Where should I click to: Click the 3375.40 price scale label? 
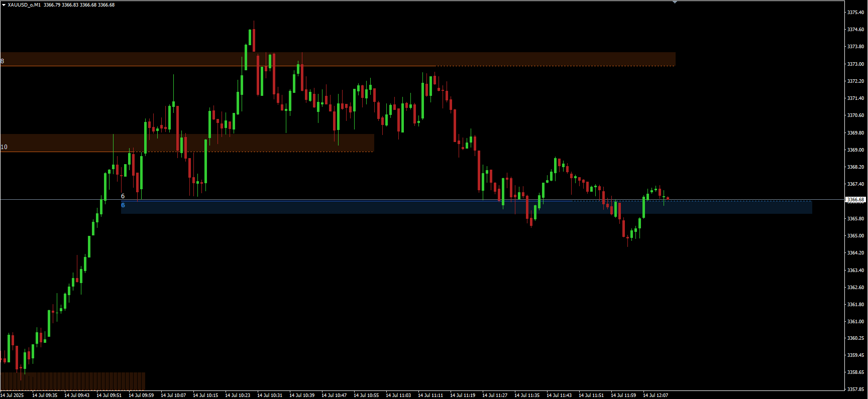point(855,13)
